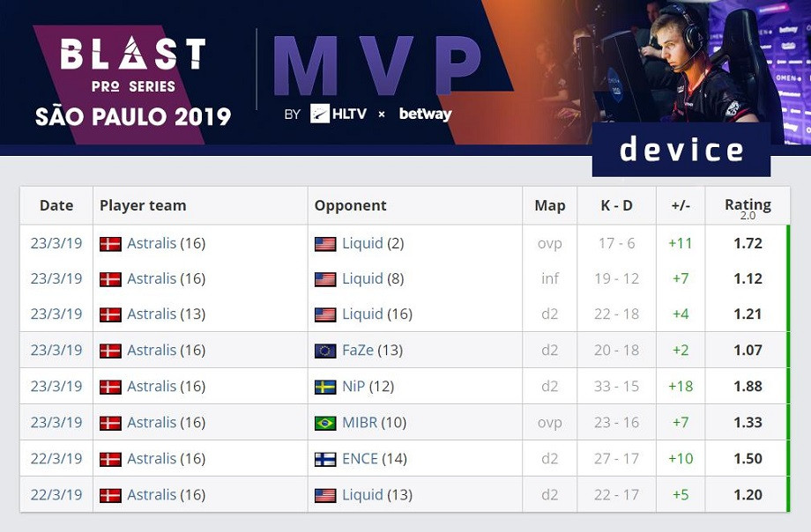The image size is (811, 532).
Task: Click the betway logo in the banner
Action: click(x=426, y=114)
